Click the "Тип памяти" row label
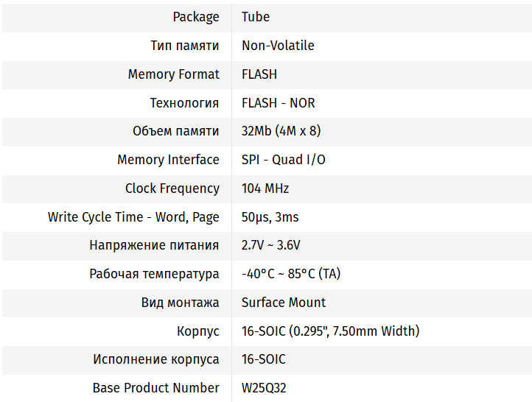The image size is (532, 402). tap(184, 46)
